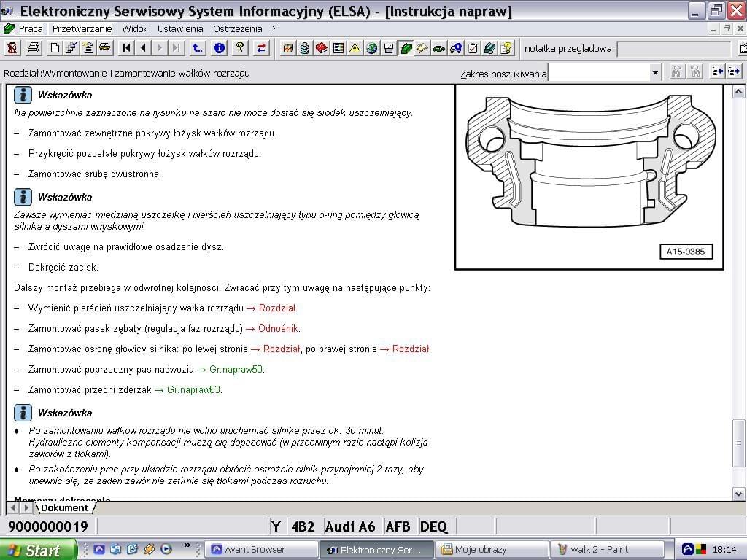Open the Przetwarzanie menu
Screen dimensions: 747x560
(82, 28)
